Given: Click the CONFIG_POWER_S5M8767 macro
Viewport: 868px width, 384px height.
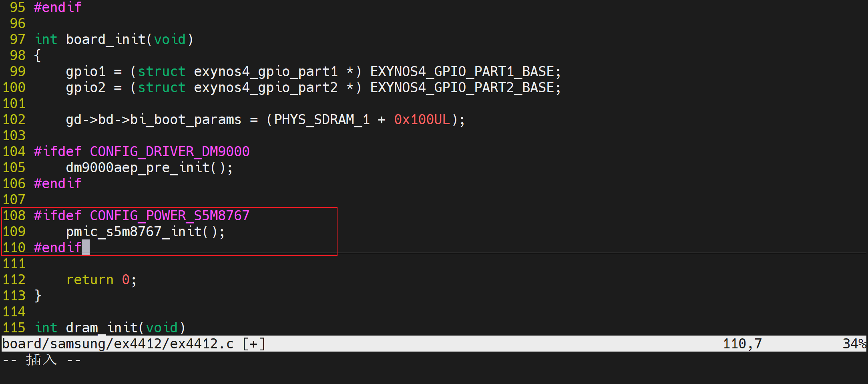Looking at the screenshot, I should 170,216.
